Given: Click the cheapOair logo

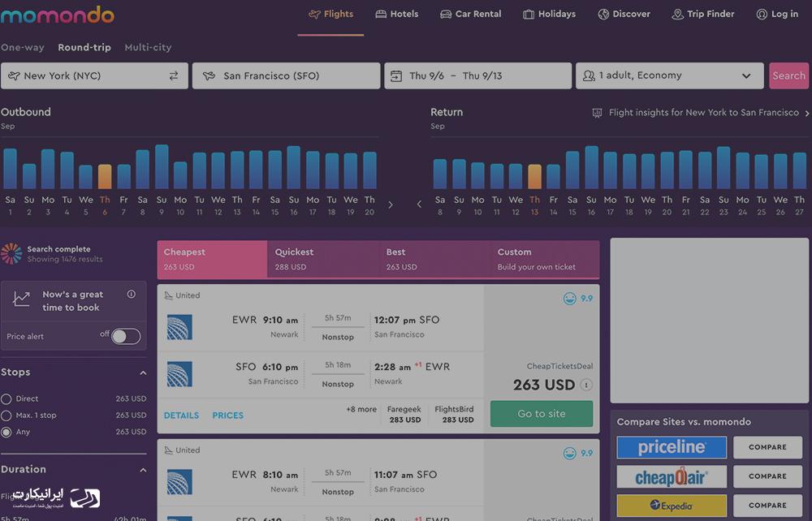Looking at the screenshot, I should click(672, 476).
